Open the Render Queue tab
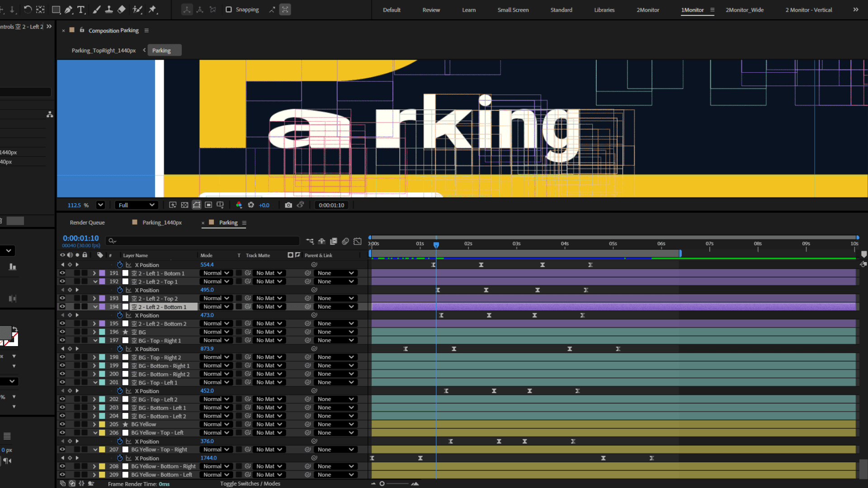This screenshot has height=488, width=868. tap(87, 222)
